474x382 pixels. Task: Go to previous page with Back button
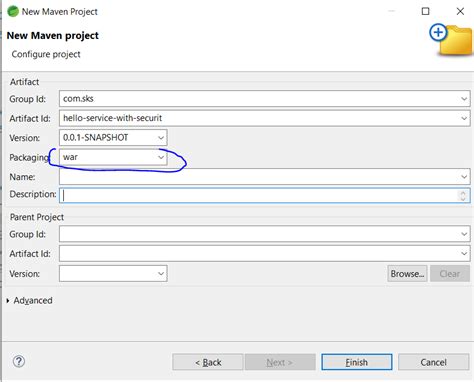[208, 362]
